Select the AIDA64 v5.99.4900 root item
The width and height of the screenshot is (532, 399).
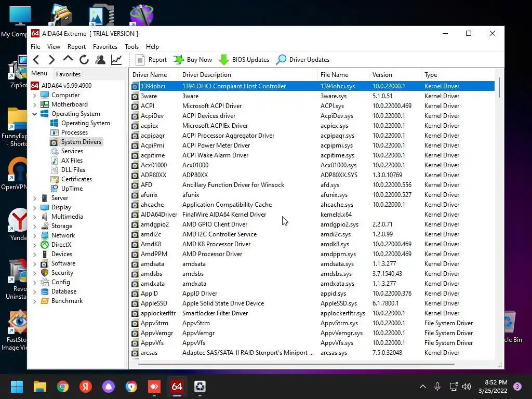tap(61, 86)
